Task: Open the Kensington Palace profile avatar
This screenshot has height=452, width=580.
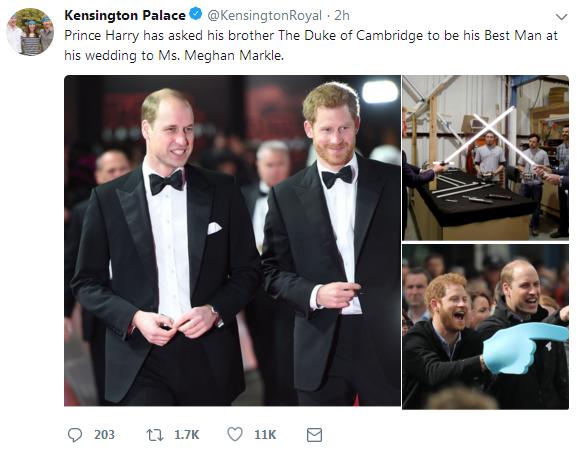Action: point(30,32)
